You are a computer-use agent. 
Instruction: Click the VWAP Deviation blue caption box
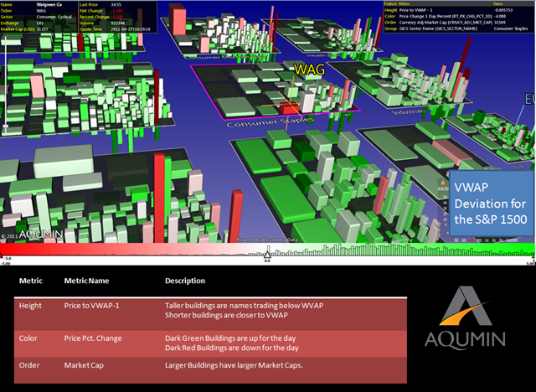(492, 204)
